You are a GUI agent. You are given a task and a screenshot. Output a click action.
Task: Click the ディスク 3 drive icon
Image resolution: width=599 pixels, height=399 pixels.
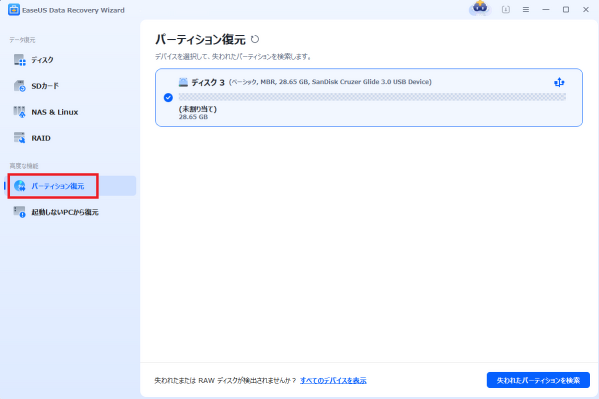click(x=183, y=82)
